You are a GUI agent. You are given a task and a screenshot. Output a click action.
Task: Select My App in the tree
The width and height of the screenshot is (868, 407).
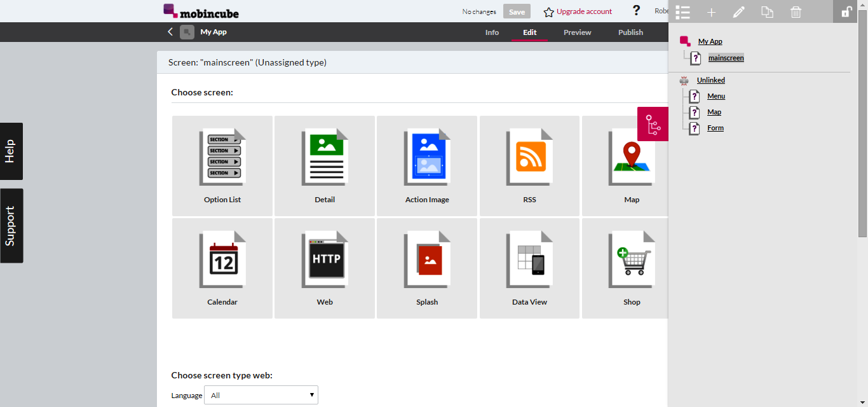coord(710,41)
